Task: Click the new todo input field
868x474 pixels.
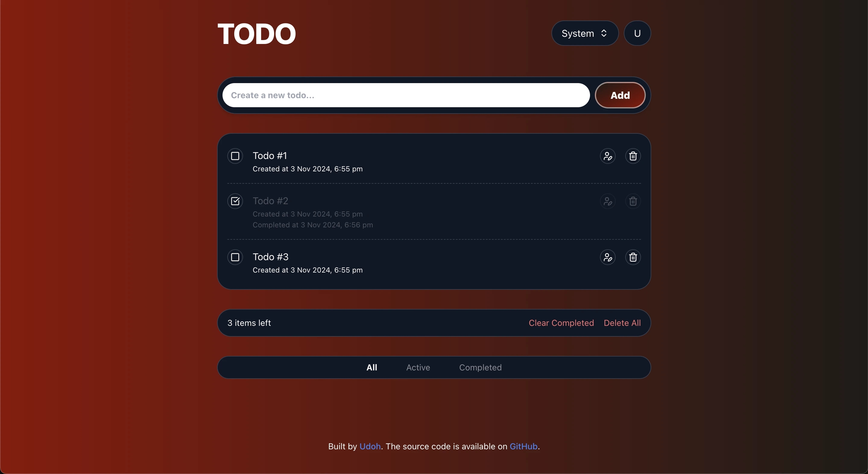Action: tap(406, 95)
